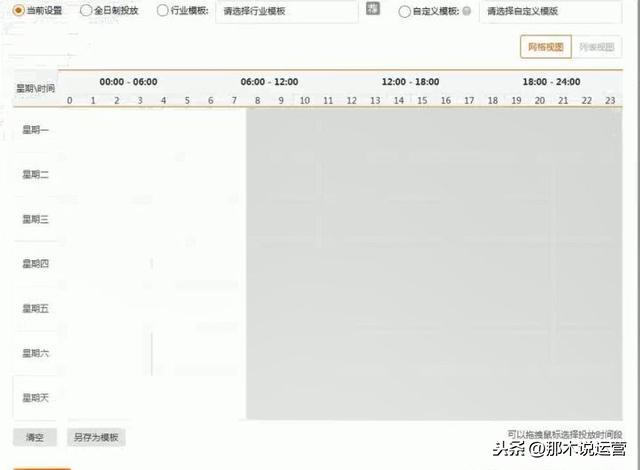Viewport: 640px width, 470px height.
Task: Choose the 自定义模板 radio button
Action: click(404, 11)
